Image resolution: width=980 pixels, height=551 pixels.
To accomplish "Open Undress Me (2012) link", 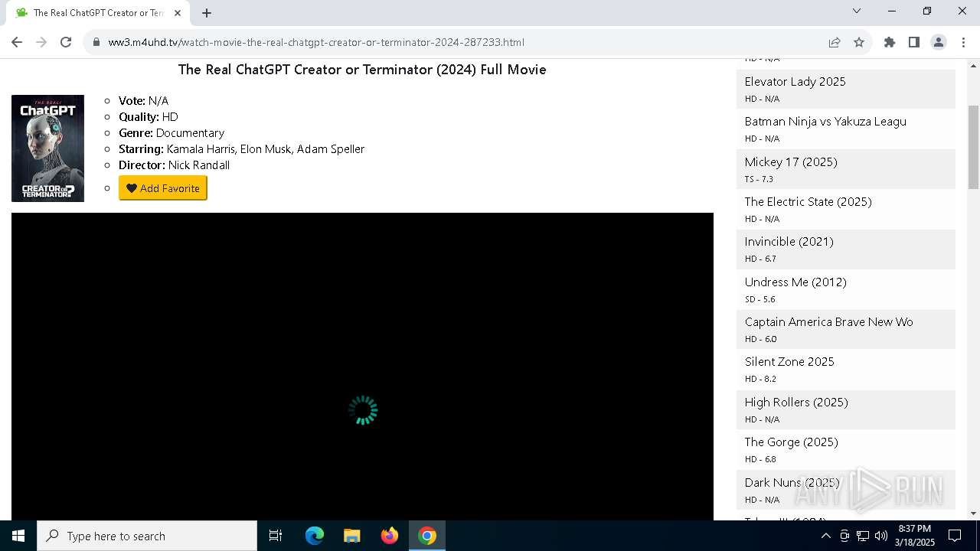I will pos(795,282).
